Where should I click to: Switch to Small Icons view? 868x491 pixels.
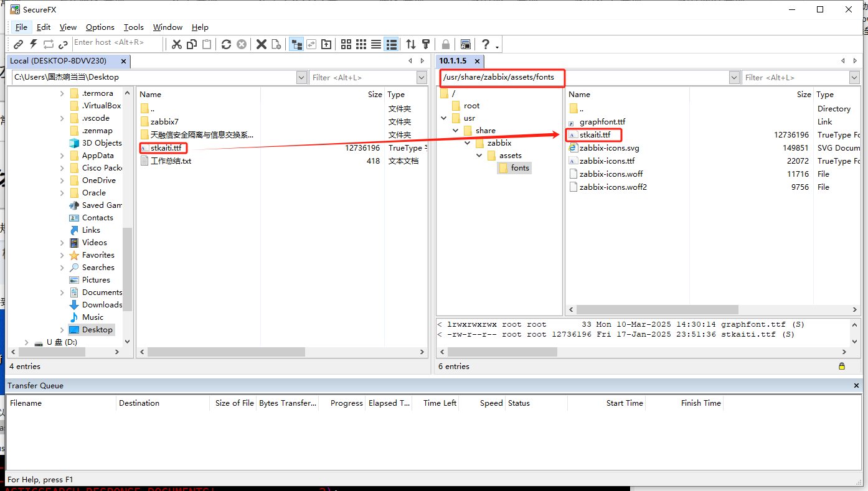361,44
